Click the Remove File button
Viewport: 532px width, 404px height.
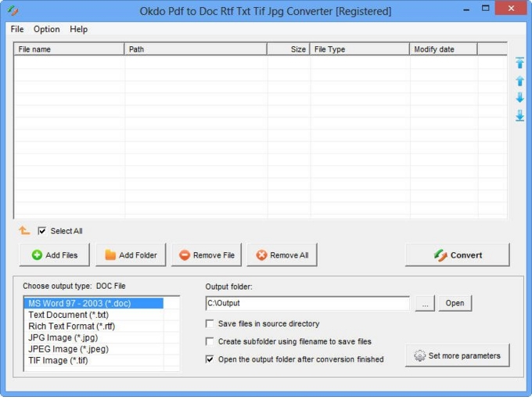pyautogui.click(x=207, y=254)
